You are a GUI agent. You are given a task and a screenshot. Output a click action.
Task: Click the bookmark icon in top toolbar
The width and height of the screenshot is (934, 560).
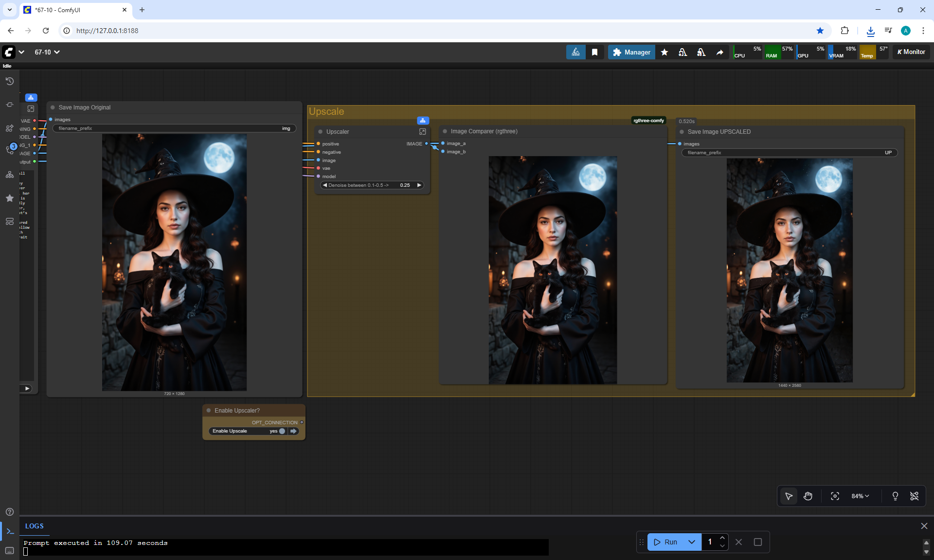click(x=594, y=52)
